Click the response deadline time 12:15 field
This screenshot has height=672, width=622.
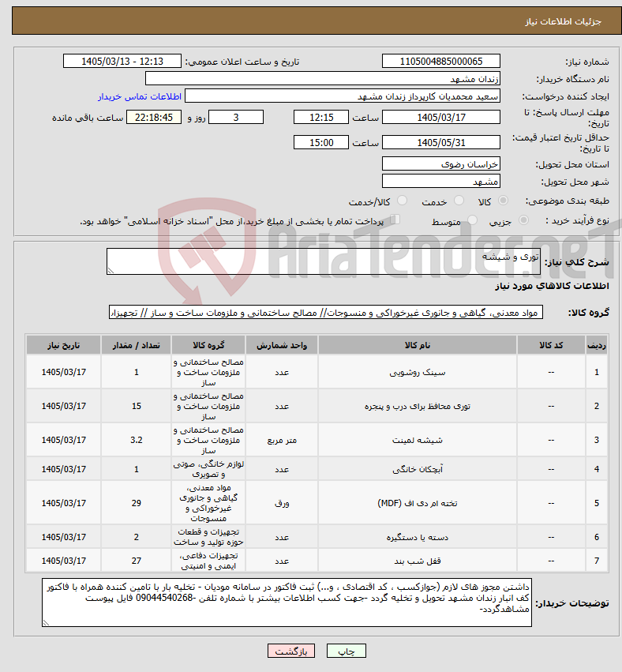[320, 117]
